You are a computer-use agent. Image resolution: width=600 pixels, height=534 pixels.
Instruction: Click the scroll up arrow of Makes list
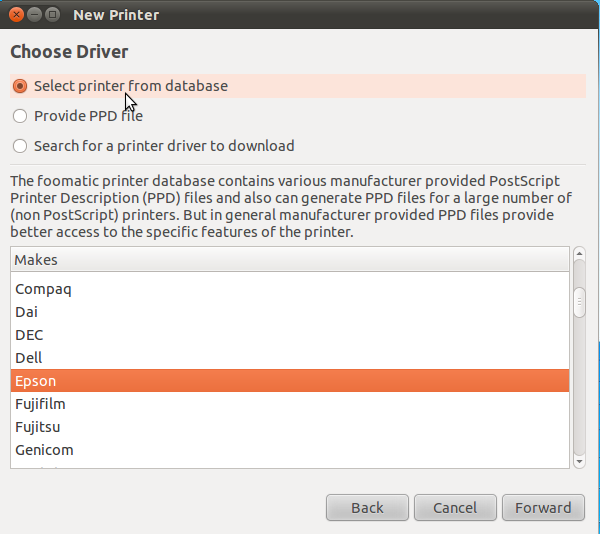[579, 254]
